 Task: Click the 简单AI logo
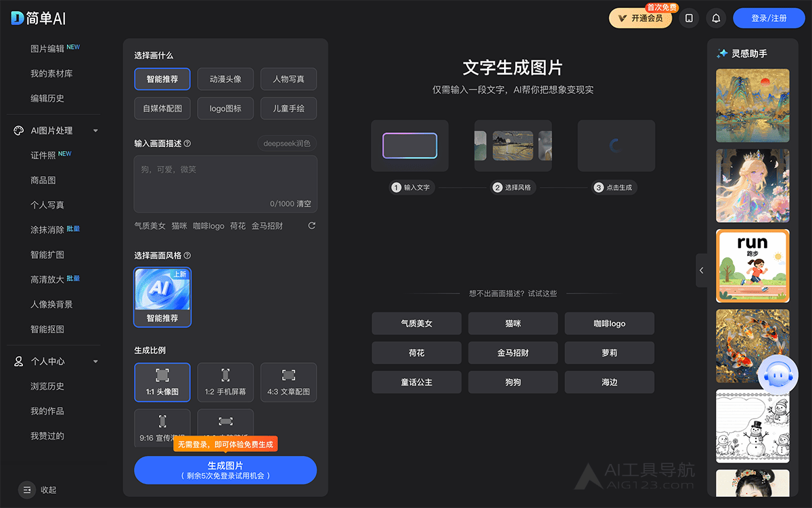(x=39, y=18)
